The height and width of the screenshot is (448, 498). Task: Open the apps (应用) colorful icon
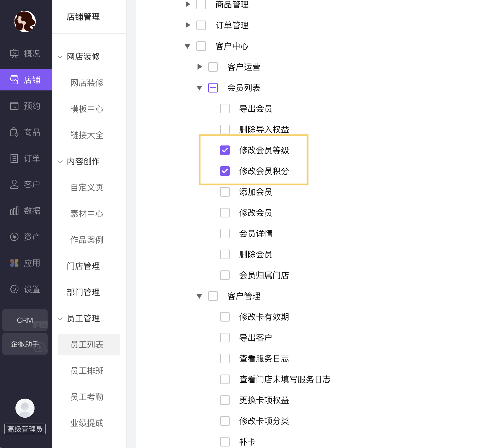click(x=14, y=263)
